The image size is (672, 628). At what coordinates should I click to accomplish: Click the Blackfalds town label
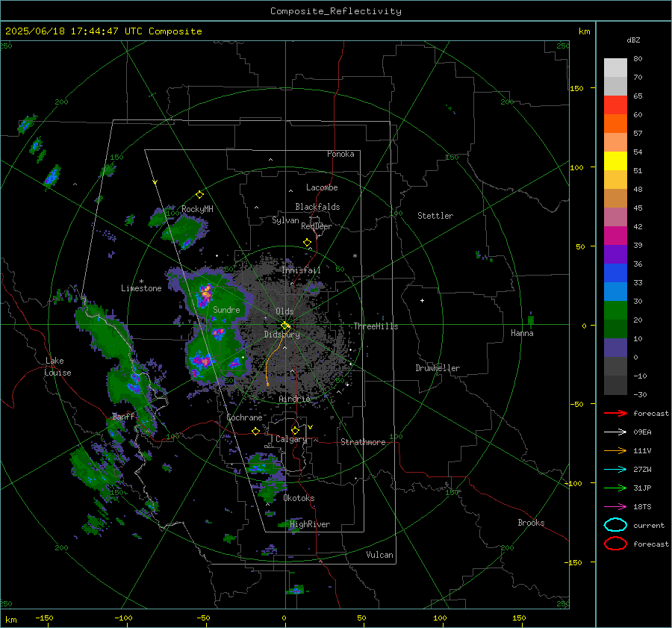(x=317, y=207)
